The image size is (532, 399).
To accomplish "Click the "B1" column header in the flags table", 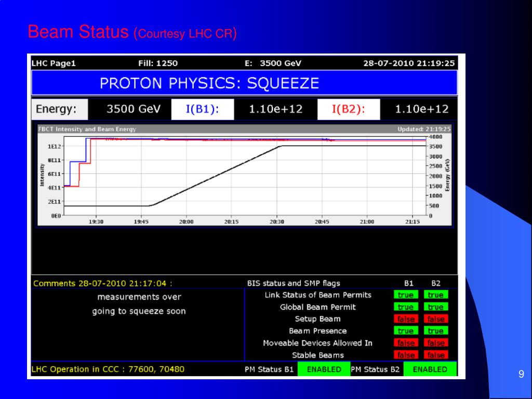I will click(409, 283).
